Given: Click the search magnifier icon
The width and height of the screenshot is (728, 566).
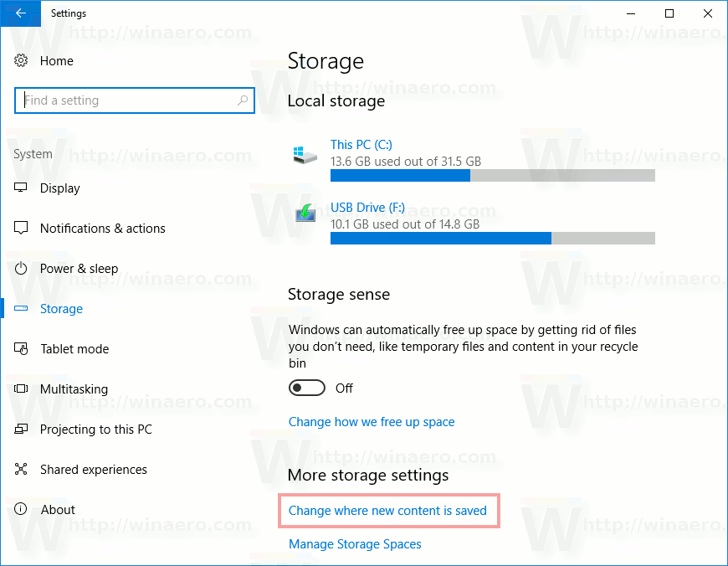Looking at the screenshot, I should (243, 100).
